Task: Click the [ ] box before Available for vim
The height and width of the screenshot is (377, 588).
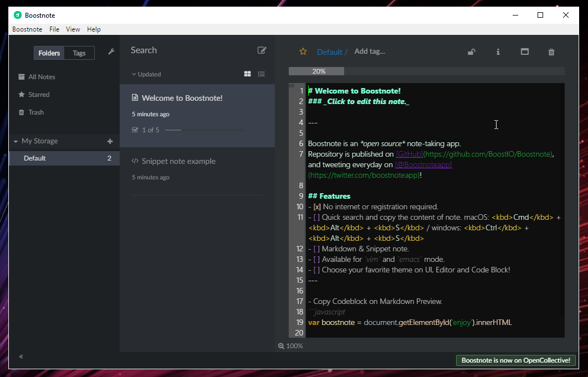Action: pyautogui.click(x=316, y=259)
